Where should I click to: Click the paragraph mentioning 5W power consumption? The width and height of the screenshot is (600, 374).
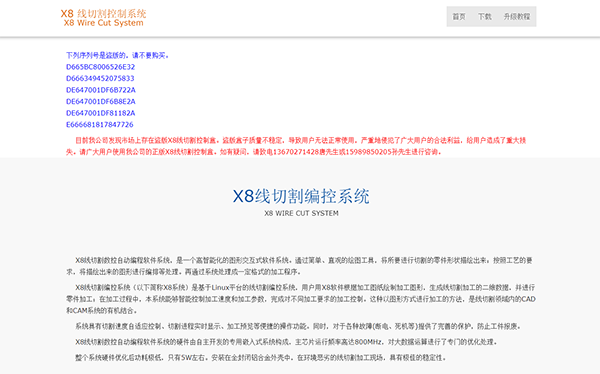[261, 358]
